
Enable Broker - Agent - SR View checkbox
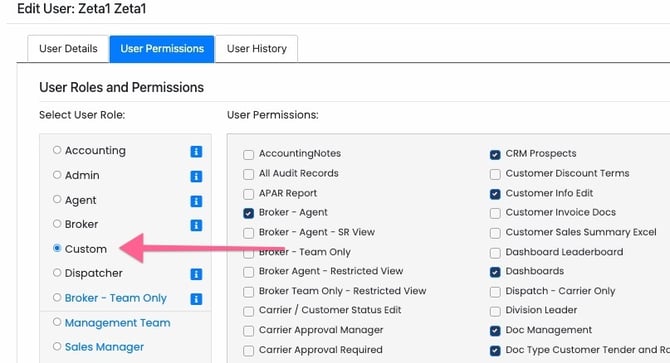click(248, 233)
